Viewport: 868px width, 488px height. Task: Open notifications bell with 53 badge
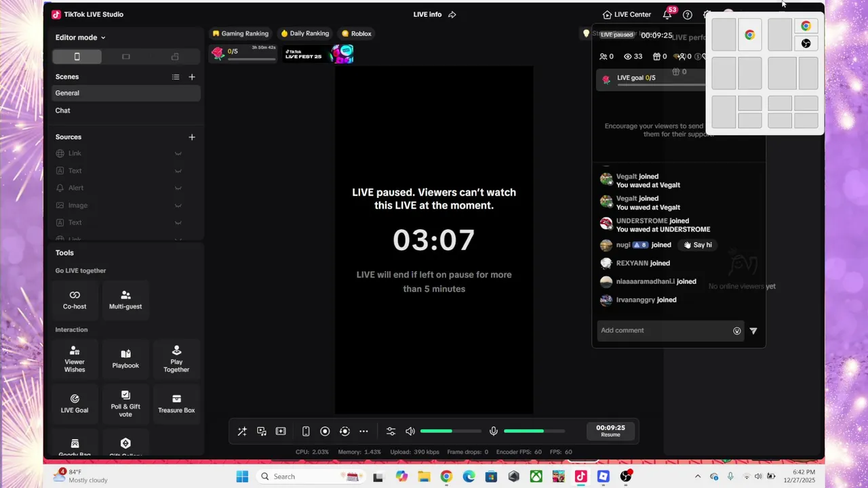[x=667, y=14]
